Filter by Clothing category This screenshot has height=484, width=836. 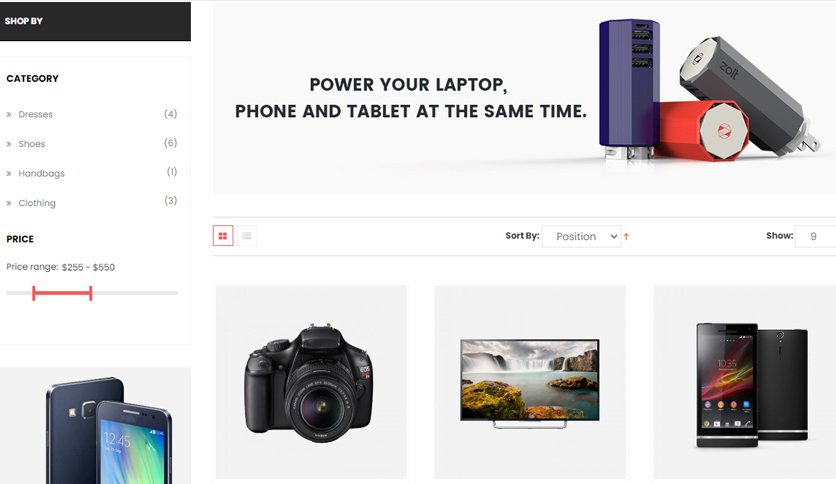tap(37, 203)
